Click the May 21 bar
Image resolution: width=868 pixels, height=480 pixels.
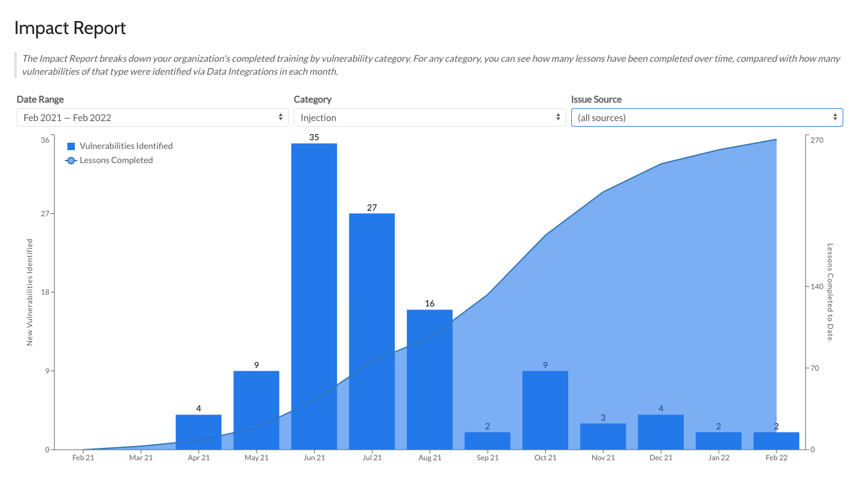[256, 410]
